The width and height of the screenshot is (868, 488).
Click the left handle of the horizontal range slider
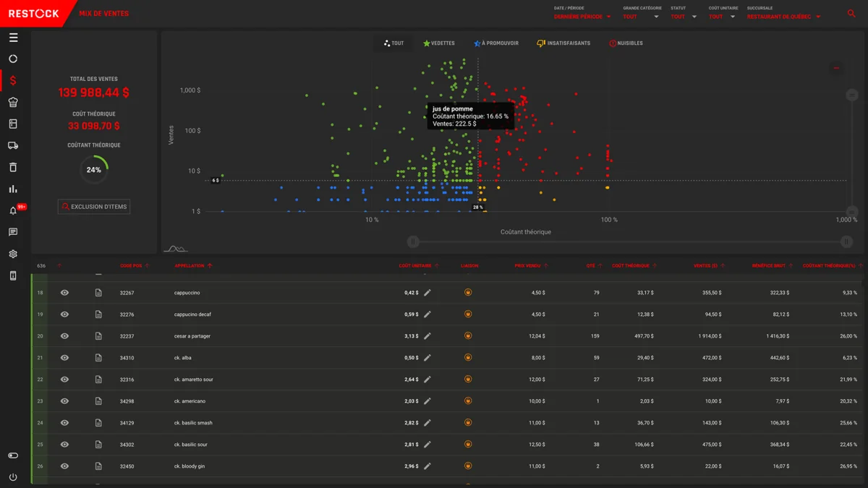pyautogui.click(x=413, y=241)
